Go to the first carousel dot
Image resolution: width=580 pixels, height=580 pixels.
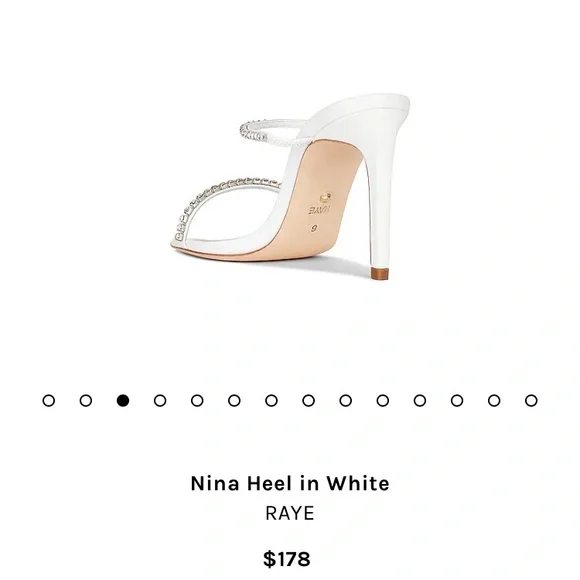(49, 401)
